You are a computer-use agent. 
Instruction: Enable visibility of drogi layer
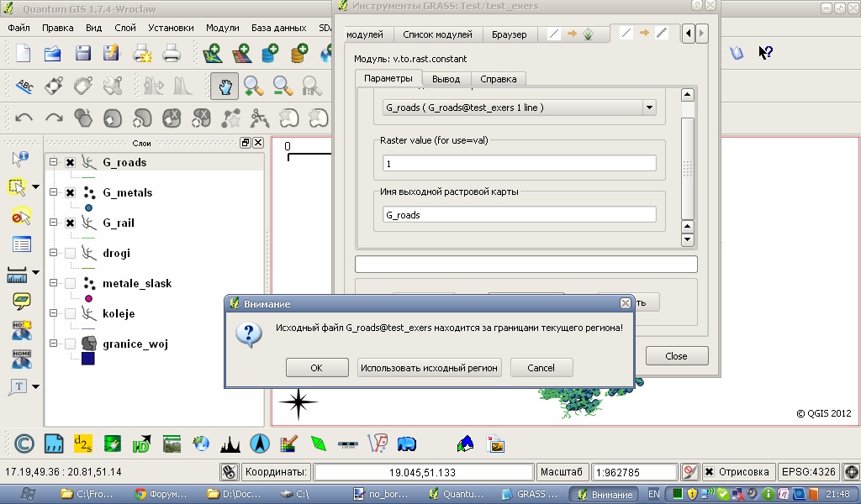click(x=71, y=253)
